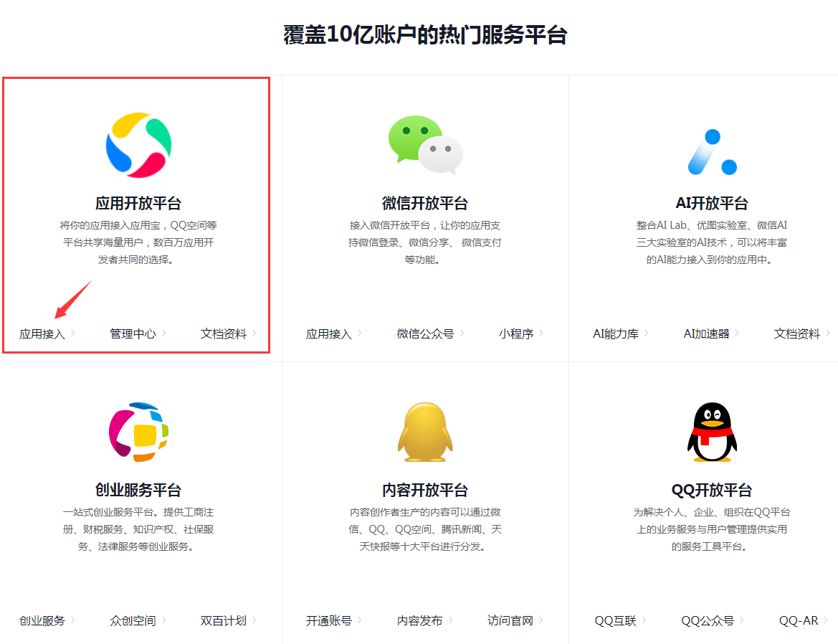Click chevron next to QQ互联

644,620
